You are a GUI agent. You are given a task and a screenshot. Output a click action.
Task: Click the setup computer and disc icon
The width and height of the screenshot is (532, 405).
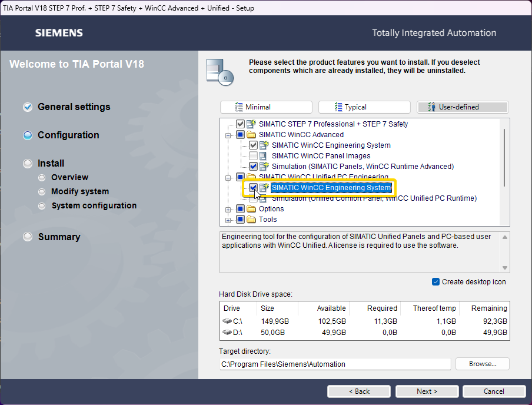pyautogui.click(x=220, y=72)
